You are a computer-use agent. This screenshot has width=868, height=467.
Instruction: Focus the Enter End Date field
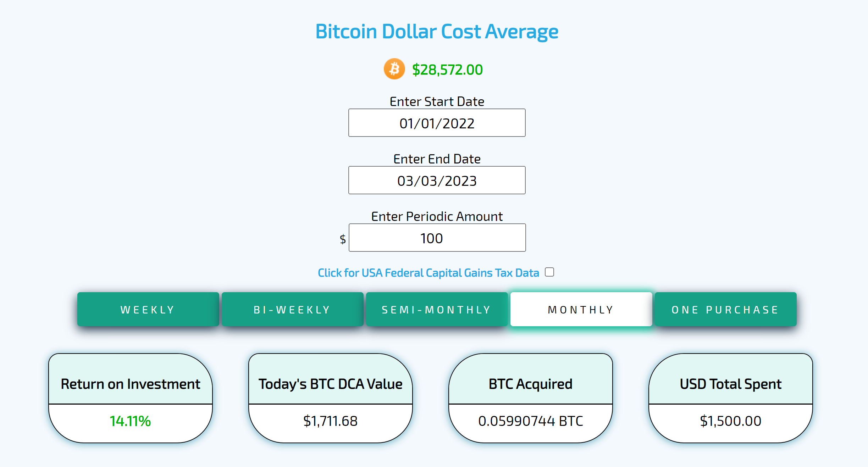[x=437, y=180]
